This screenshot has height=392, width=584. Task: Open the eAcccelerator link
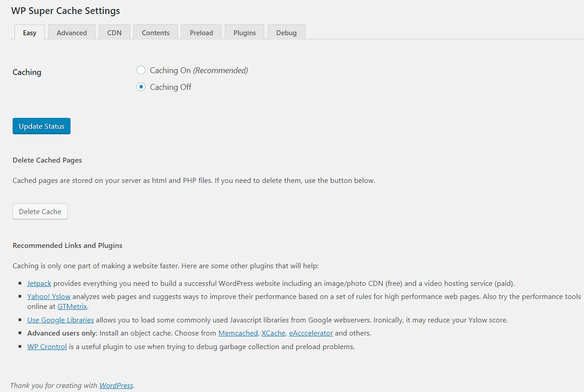pos(311,333)
